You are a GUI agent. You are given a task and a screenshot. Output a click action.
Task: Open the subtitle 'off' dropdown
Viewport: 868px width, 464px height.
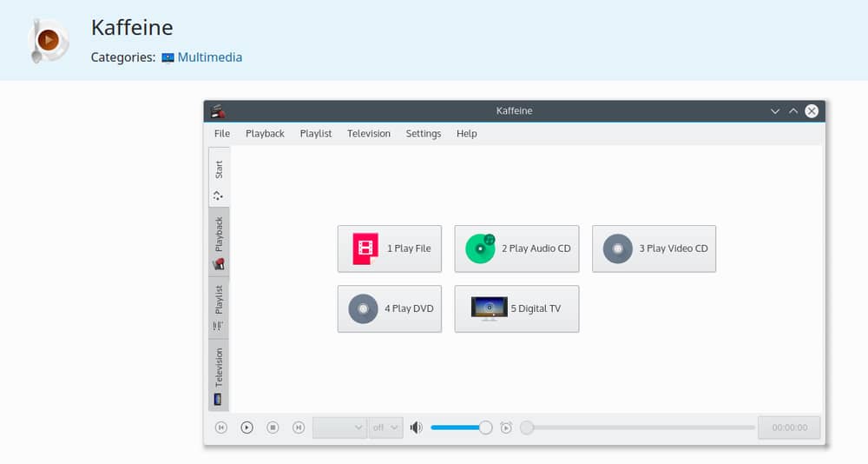point(386,428)
